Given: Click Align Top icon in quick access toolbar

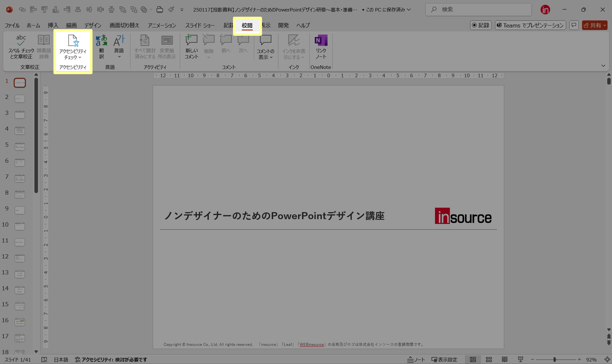Looking at the screenshot, I should coord(44,10).
